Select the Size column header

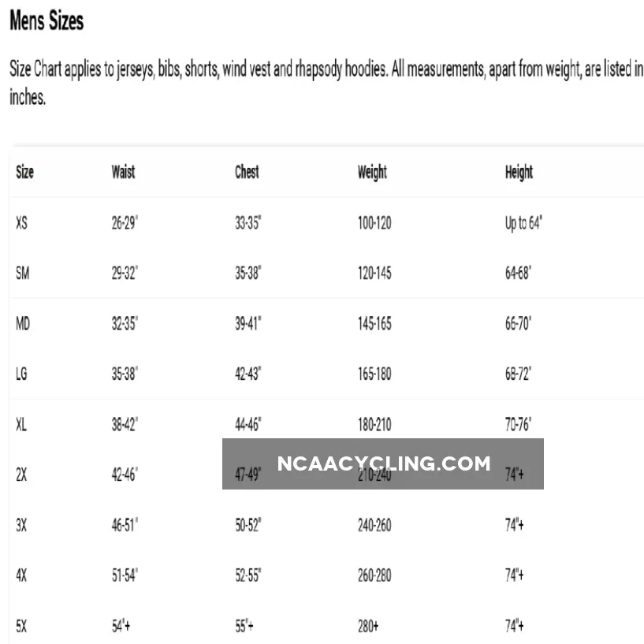pos(24,172)
